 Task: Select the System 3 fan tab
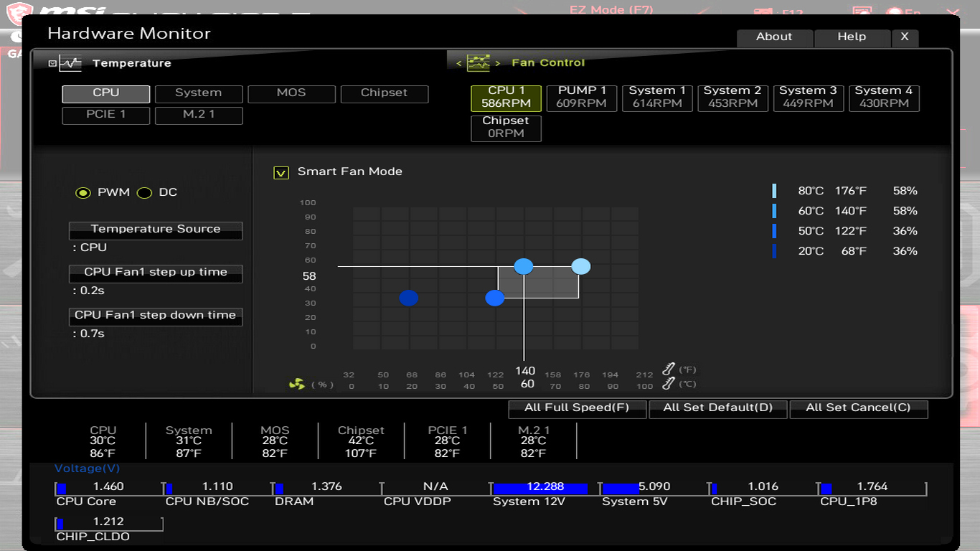pyautogui.click(x=809, y=98)
